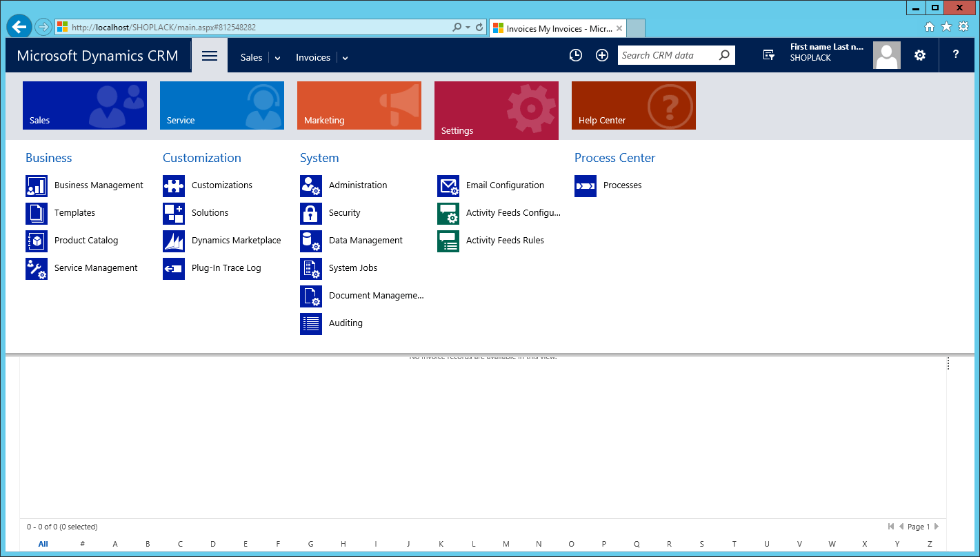Open the Document Management icon
This screenshot has width=980, height=557.
[x=311, y=296]
